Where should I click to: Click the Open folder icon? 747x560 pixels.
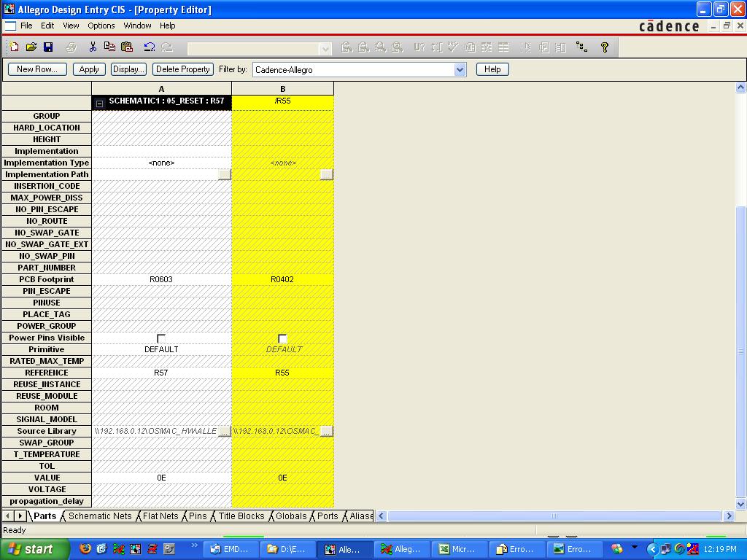(x=31, y=47)
